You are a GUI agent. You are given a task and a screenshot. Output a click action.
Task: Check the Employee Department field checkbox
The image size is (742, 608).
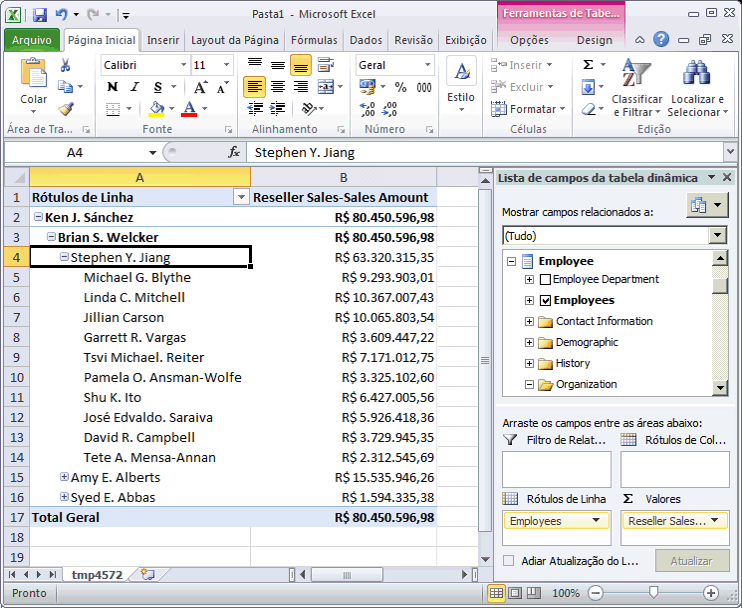click(x=545, y=279)
